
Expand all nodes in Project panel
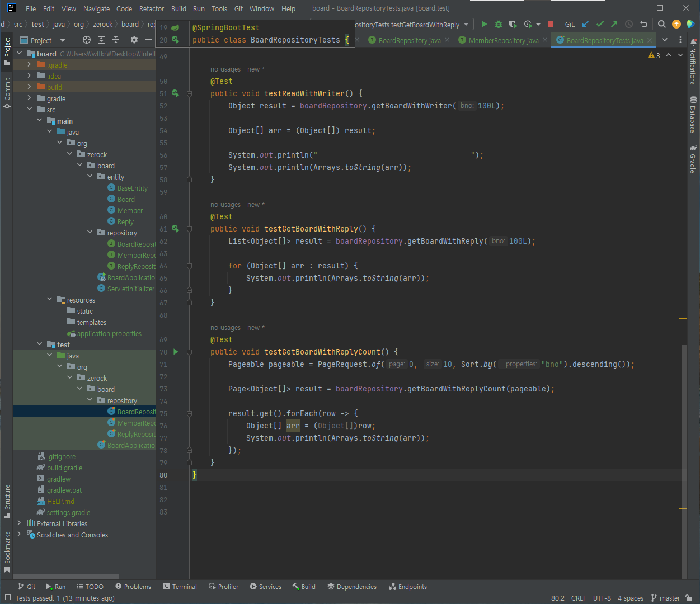coord(101,40)
